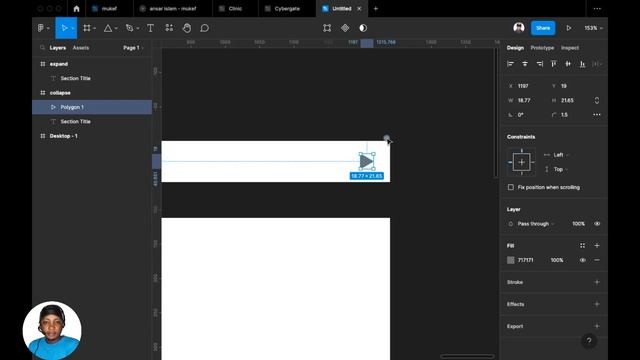Open the home tab icon
This screenshot has width=640, height=360.
[x=76, y=9]
